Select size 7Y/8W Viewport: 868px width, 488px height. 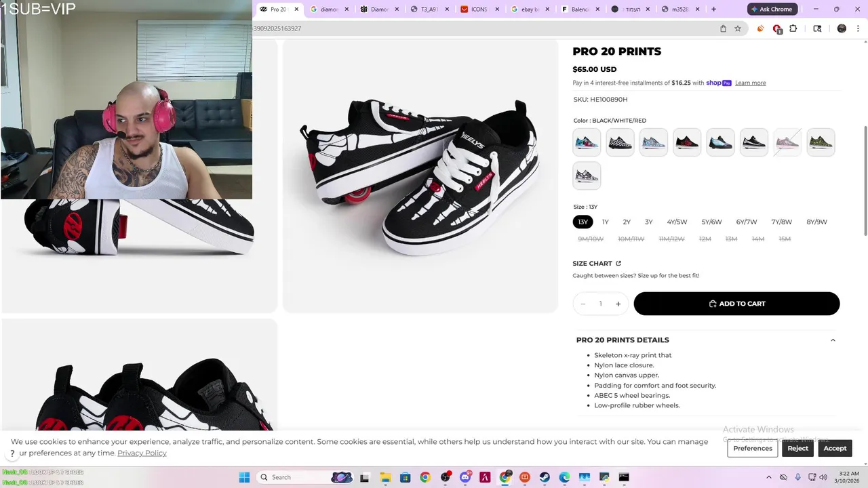click(781, 222)
